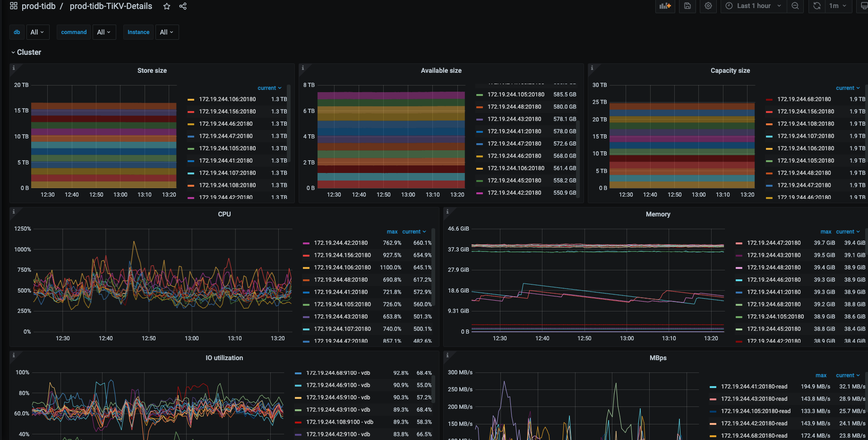Toggle 172.19.244.68:9100 - vdb in IO legend

[338, 373]
